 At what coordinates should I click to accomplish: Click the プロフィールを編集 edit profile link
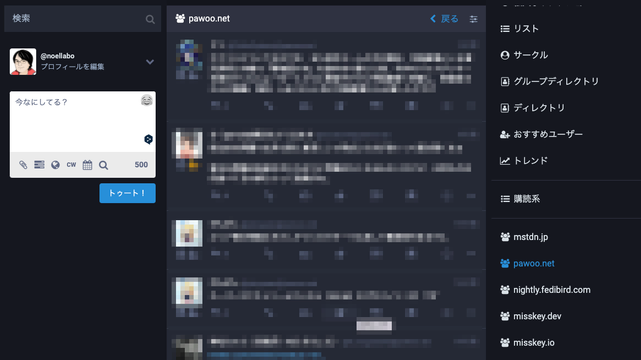point(72,67)
